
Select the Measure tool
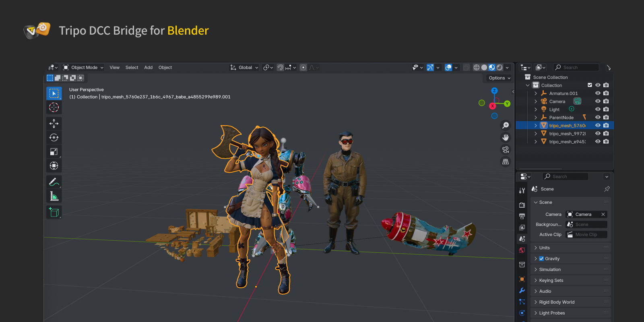[x=54, y=196]
